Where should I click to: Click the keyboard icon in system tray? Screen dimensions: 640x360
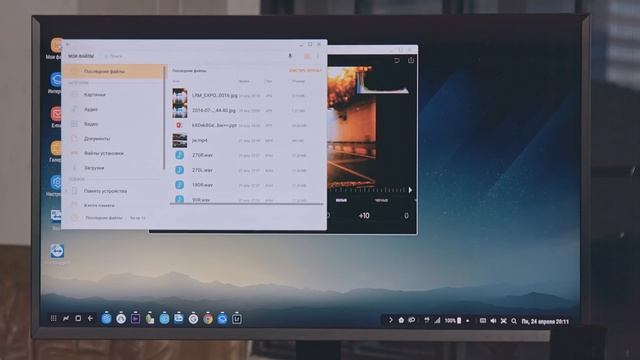tap(482, 321)
